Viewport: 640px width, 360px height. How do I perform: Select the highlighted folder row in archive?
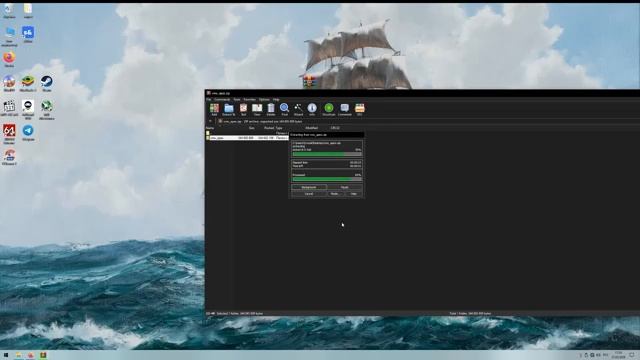tap(247, 138)
